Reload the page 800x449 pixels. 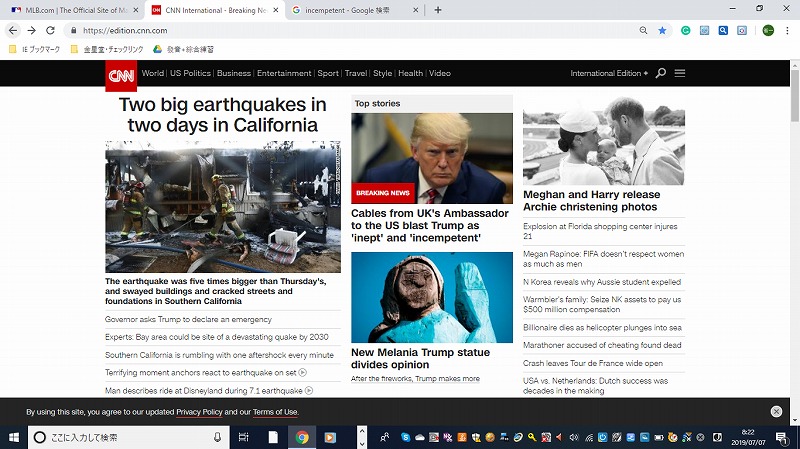click(x=50, y=31)
